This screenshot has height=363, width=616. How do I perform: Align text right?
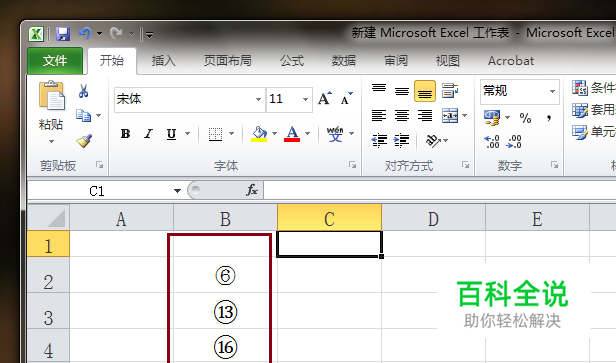coord(425,116)
